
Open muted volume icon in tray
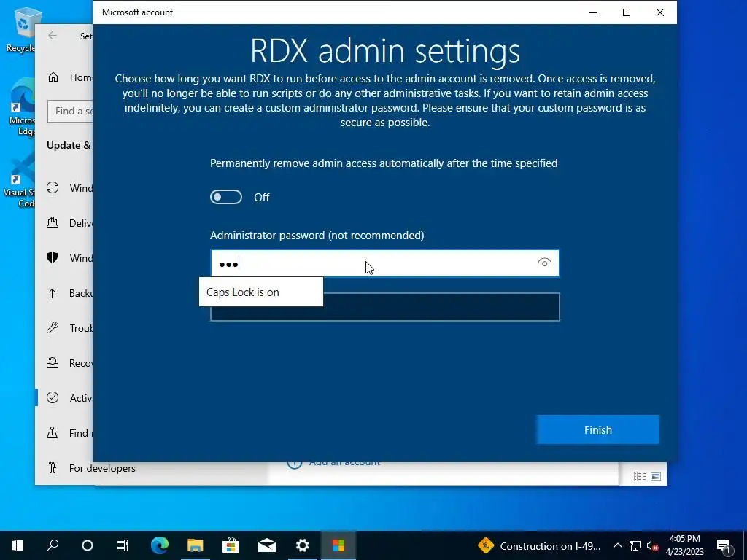[653, 545]
